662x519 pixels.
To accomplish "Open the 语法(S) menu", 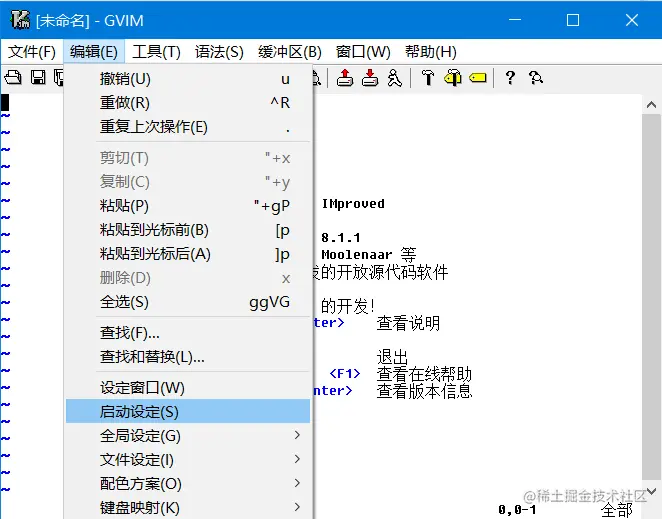I will pyautogui.click(x=219, y=52).
